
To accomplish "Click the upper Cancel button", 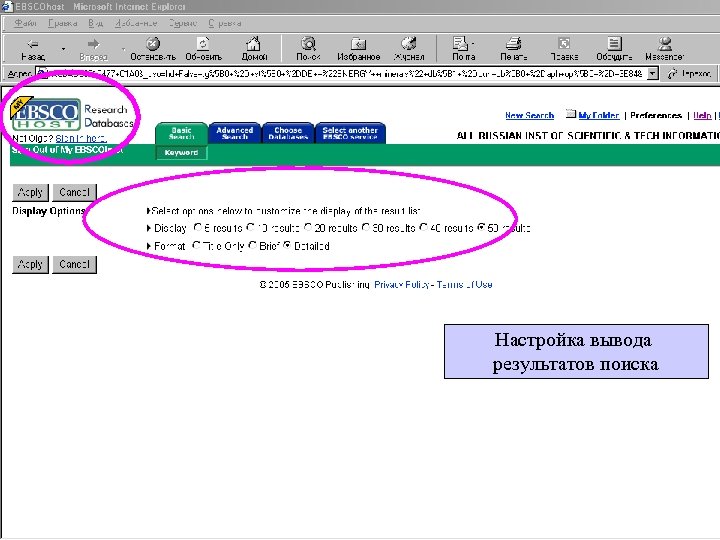I will coord(74,192).
